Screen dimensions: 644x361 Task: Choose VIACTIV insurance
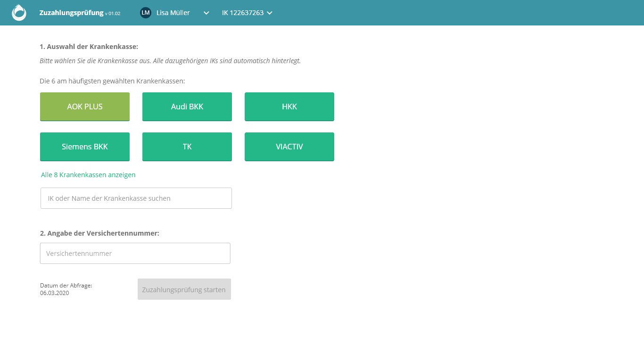(x=289, y=147)
